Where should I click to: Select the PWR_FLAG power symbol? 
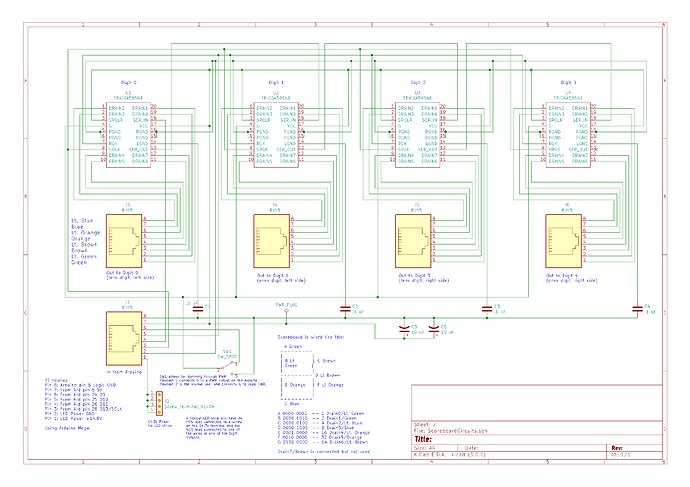[x=286, y=311]
